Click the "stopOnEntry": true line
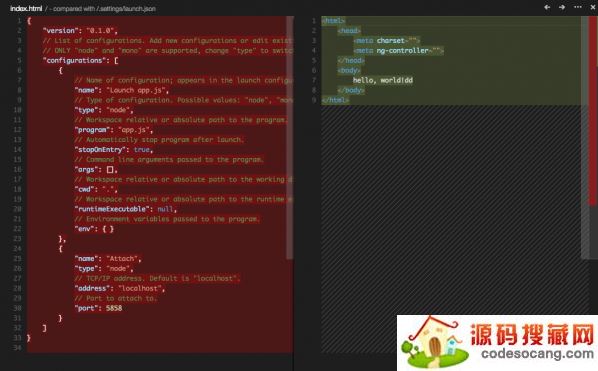This screenshot has height=371, width=598. click(114, 149)
